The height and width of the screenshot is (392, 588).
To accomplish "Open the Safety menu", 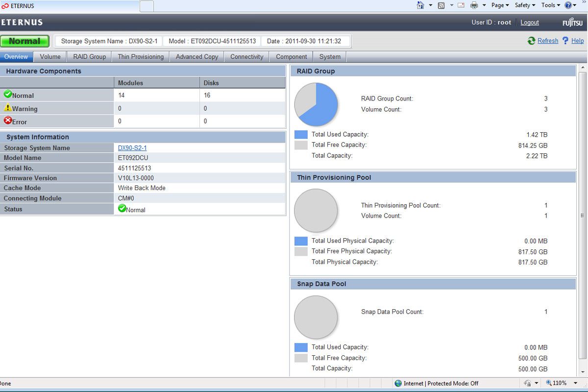I will (525, 5).
